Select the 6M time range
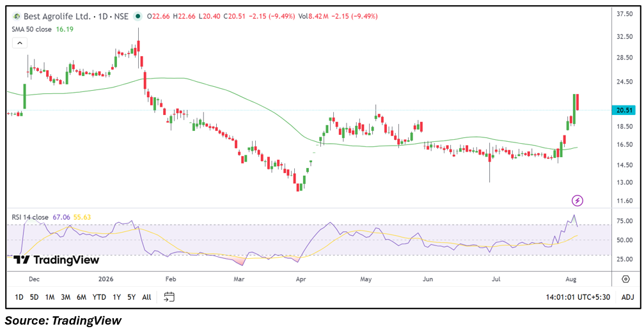The height and width of the screenshot is (331, 644). [x=81, y=297]
